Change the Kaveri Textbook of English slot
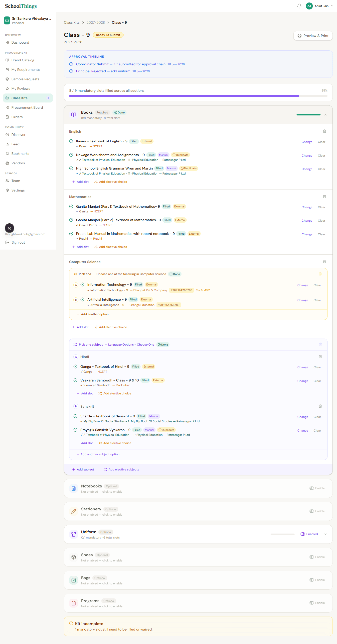 coord(307,142)
